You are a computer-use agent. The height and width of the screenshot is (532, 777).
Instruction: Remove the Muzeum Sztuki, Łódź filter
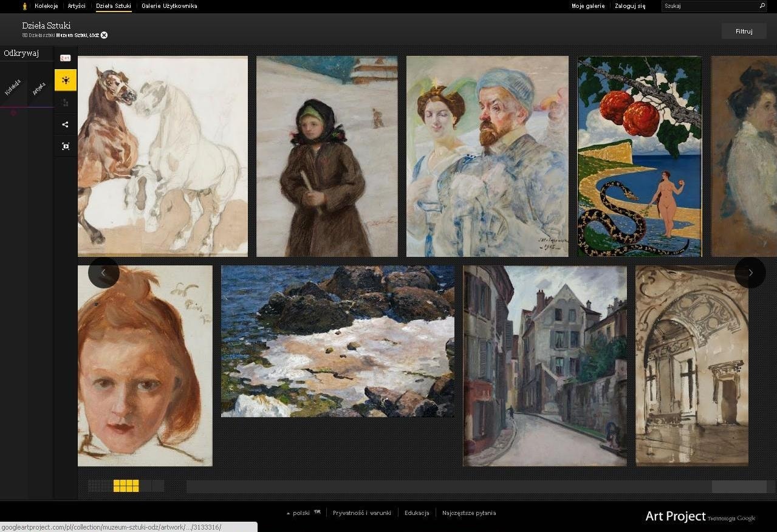[x=104, y=35]
